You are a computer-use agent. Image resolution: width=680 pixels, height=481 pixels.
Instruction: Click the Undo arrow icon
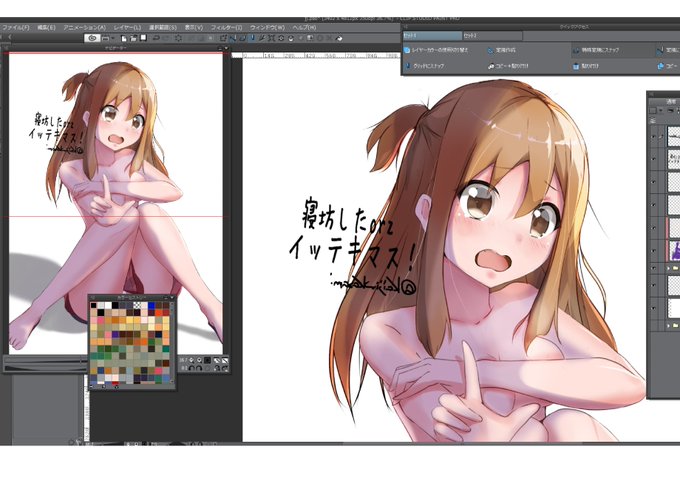(156, 38)
